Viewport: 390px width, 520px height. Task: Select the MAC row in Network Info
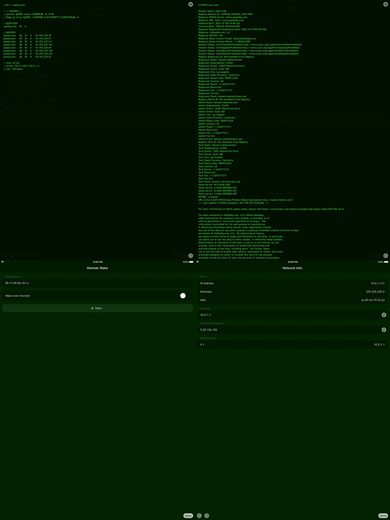[x=292, y=300]
